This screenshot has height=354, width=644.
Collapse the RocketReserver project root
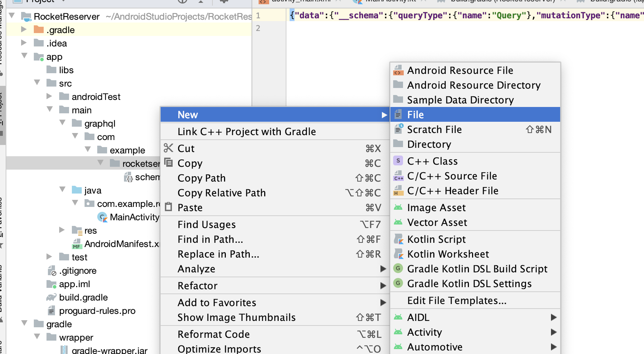click(x=12, y=16)
